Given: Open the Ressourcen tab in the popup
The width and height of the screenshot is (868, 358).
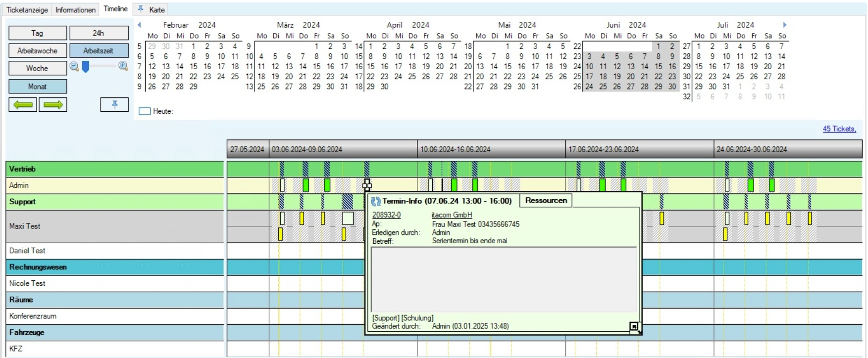Looking at the screenshot, I should 546,200.
